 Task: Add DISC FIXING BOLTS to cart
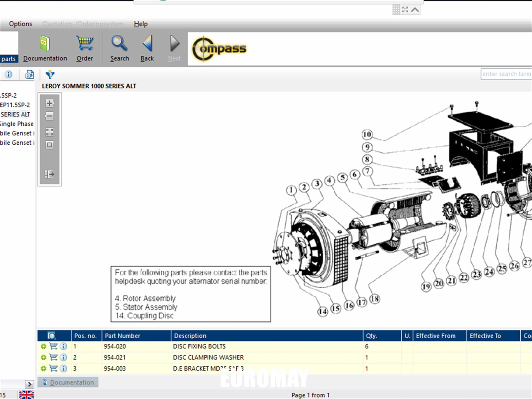tap(53, 346)
